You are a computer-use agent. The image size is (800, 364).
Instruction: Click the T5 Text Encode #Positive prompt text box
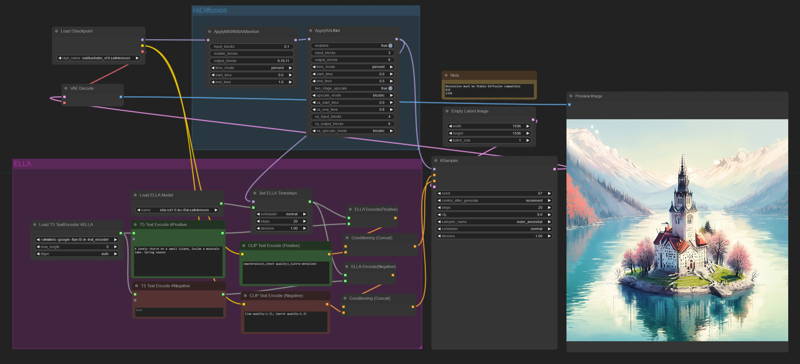coord(178,259)
